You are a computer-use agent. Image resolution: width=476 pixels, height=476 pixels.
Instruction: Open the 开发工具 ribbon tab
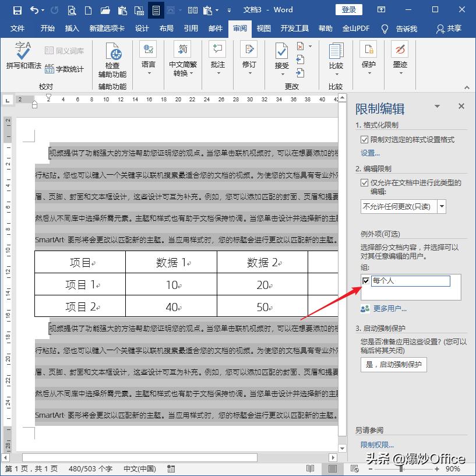click(x=296, y=27)
